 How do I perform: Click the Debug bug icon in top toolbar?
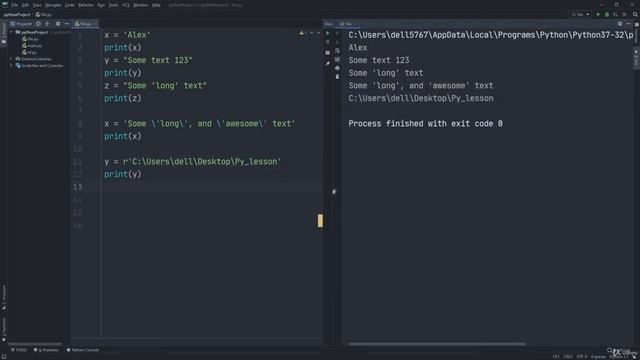pos(607,14)
